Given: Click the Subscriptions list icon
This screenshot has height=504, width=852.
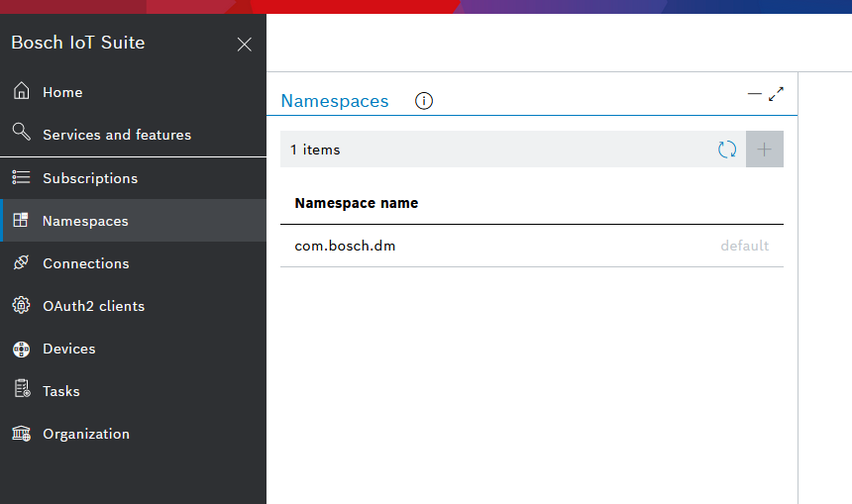Looking at the screenshot, I should coord(21,177).
